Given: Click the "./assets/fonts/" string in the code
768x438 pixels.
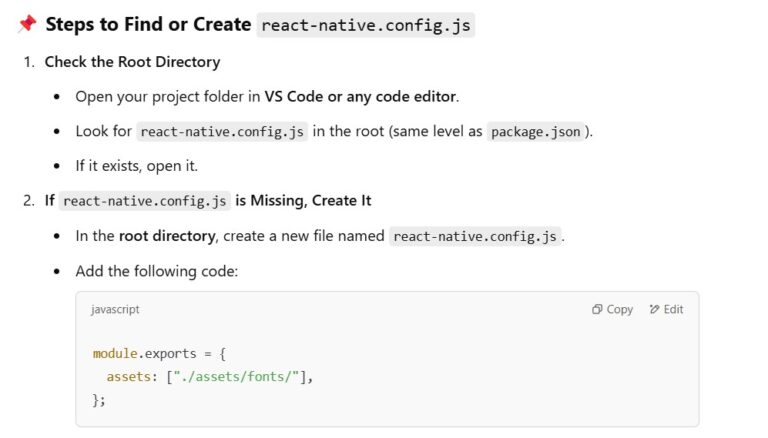Looking at the screenshot, I should point(239,377).
